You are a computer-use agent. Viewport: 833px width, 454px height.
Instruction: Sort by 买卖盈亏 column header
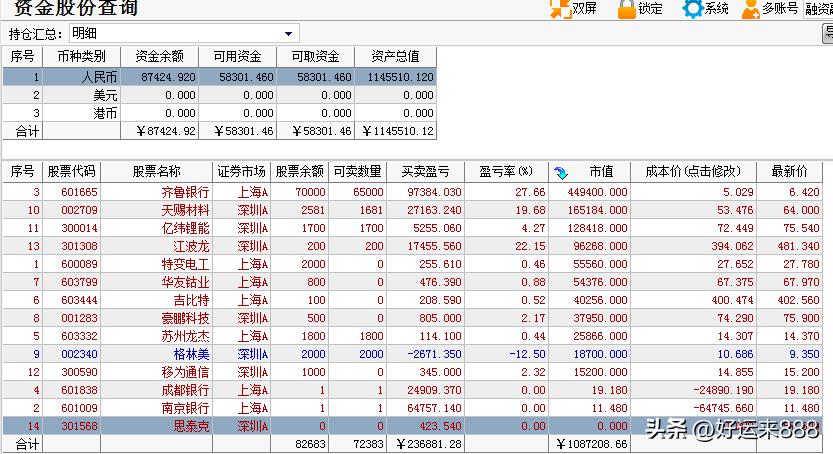[425, 172]
